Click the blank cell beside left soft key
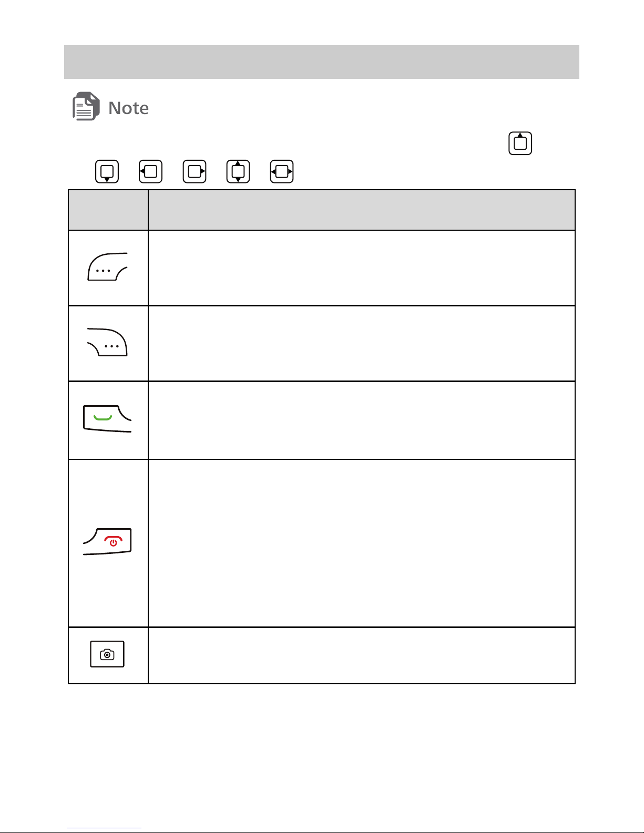Viewport: 644px width, 833px height. click(362, 268)
